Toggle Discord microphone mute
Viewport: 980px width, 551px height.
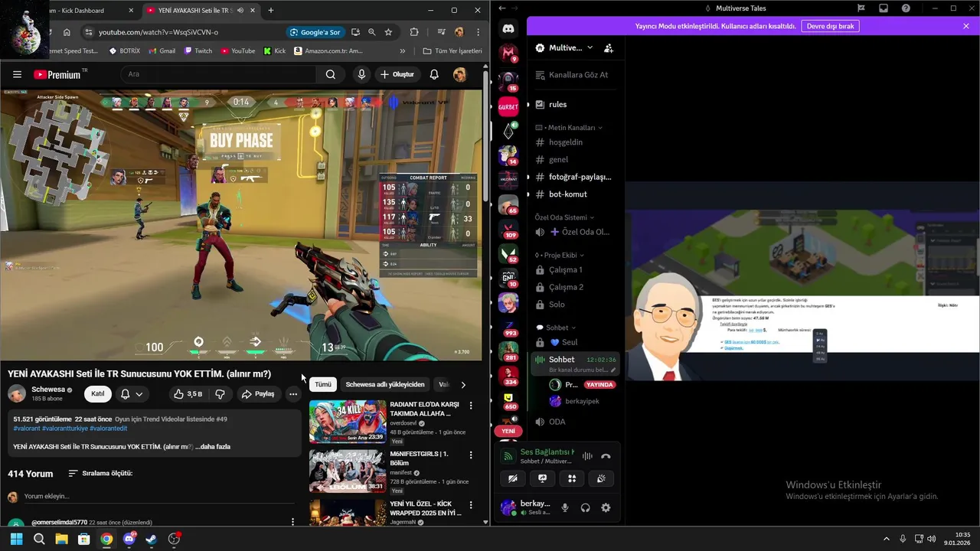[565, 507]
